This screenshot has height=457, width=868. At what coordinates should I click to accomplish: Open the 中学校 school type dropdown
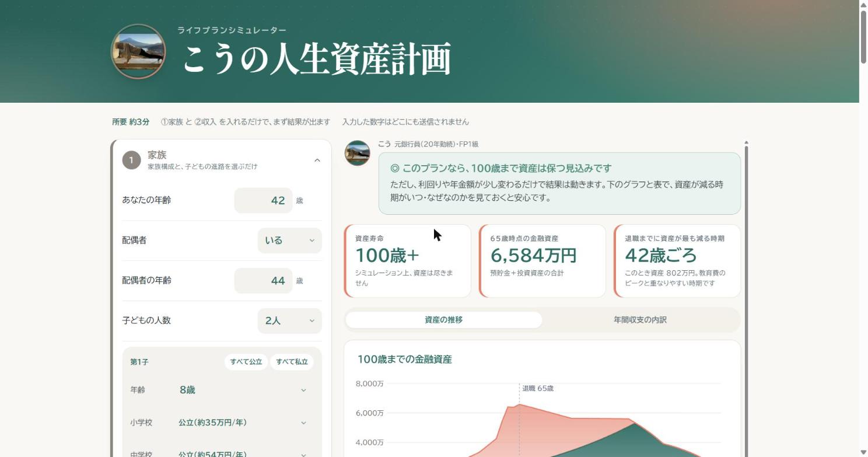243,452
